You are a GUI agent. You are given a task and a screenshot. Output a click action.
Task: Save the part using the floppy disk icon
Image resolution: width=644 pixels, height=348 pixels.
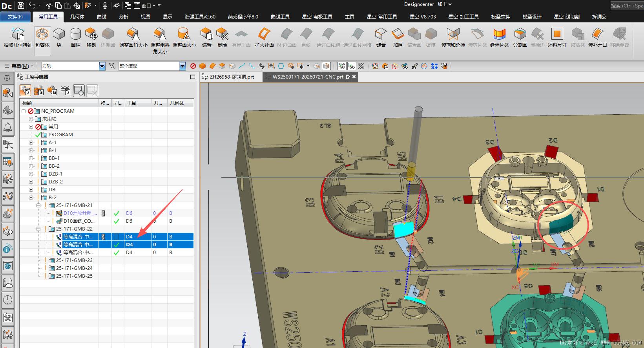(x=21, y=5)
